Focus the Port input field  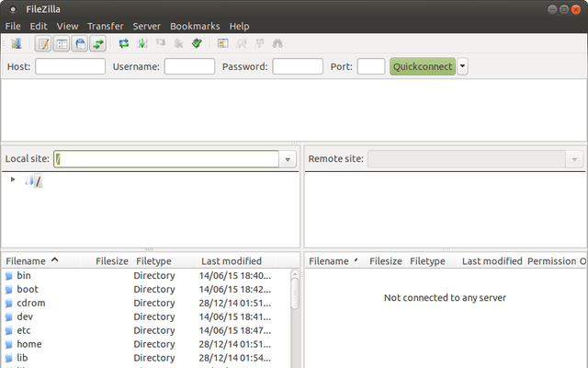click(371, 66)
